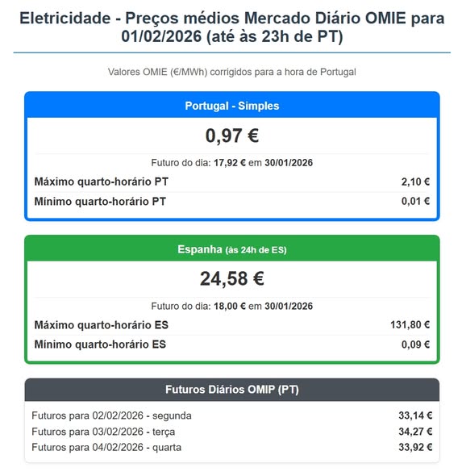Viewport: 462px width, 476px height.
Task: Select the Futuros para 02/02/2026 segunda row
Action: point(231,415)
